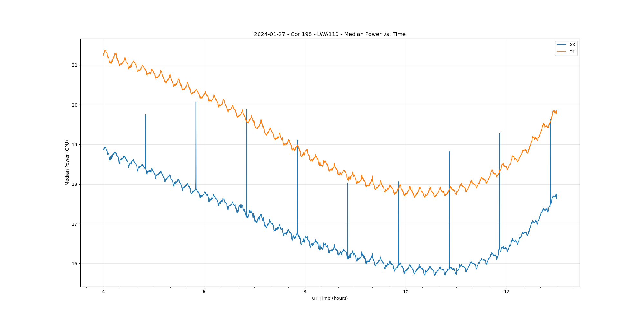This screenshot has width=644, height=322.
Task: Click x-axis tick label 6
Action: pos(204,292)
